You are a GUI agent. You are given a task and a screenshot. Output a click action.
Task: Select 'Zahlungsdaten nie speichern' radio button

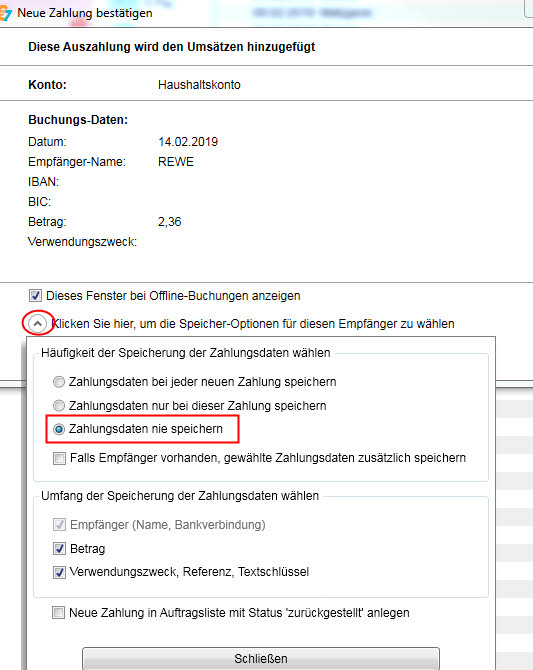point(59,429)
